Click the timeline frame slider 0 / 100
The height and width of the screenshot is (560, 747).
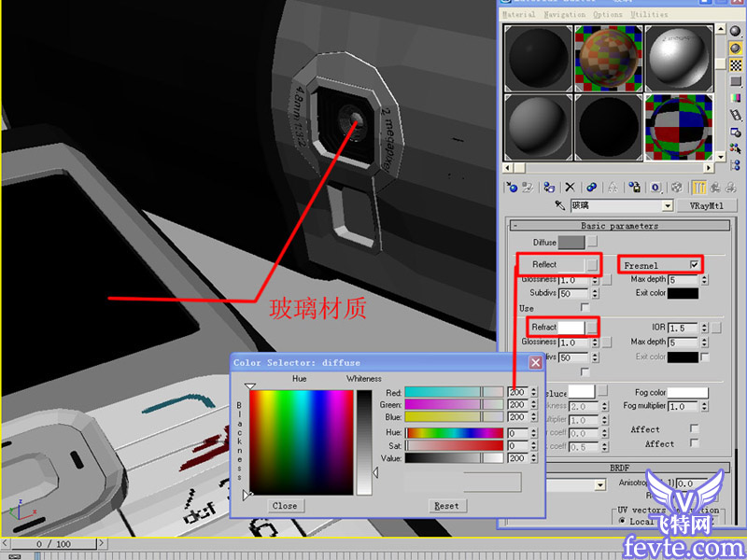point(54,543)
